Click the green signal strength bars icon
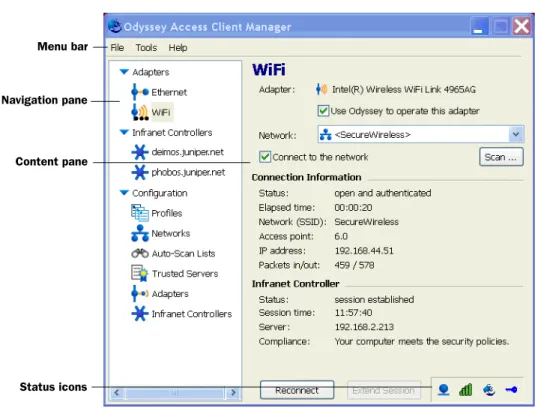 tap(465, 390)
